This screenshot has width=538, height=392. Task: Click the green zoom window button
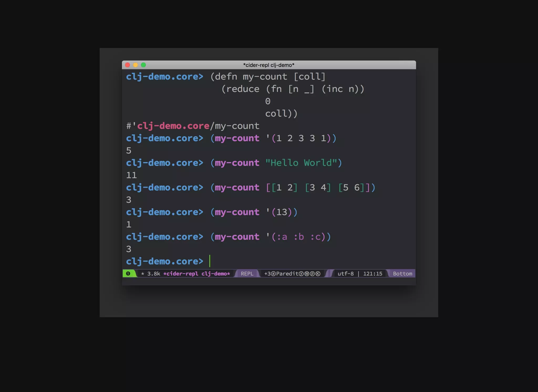[x=143, y=65]
